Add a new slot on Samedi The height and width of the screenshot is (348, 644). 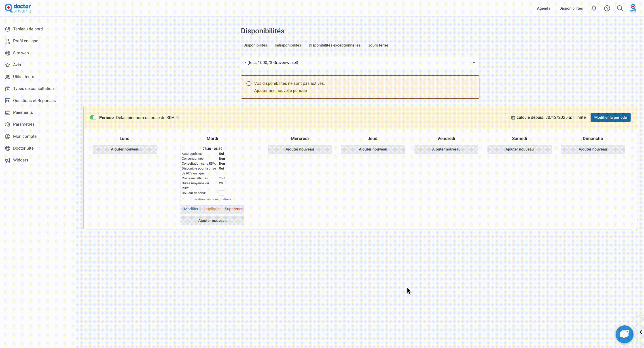pyautogui.click(x=519, y=149)
